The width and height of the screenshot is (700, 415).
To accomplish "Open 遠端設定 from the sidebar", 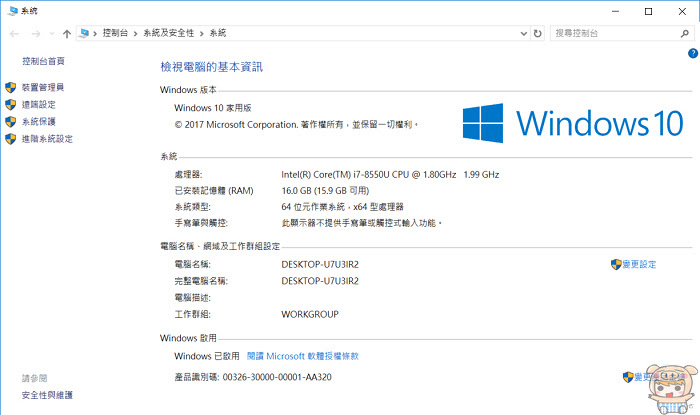I will (x=39, y=104).
